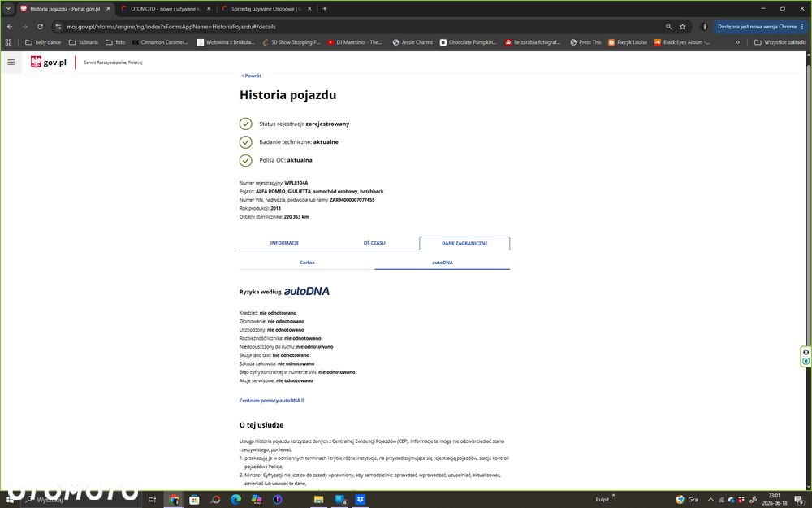Open the foto bookmark folder

coord(115,42)
